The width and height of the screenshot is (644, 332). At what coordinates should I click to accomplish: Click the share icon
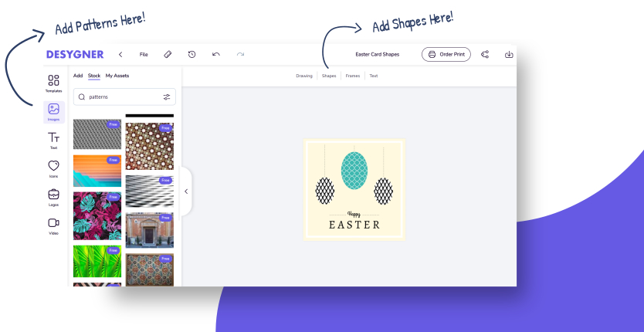click(x=485, y=55)
